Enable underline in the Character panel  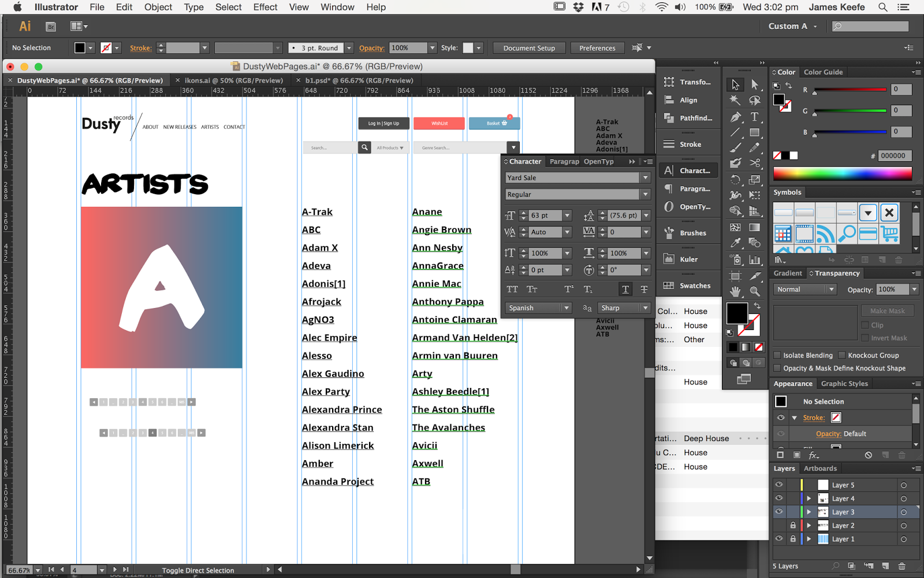point(625,289)
